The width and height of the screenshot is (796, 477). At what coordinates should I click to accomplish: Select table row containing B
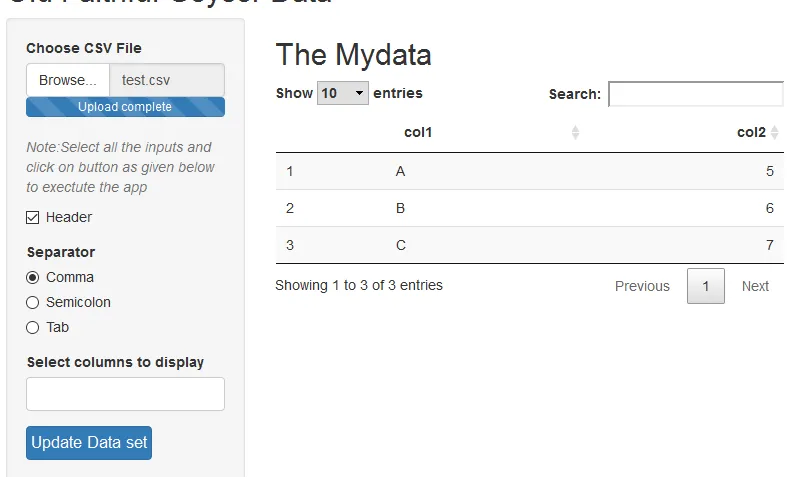click(x=529, y=208)
